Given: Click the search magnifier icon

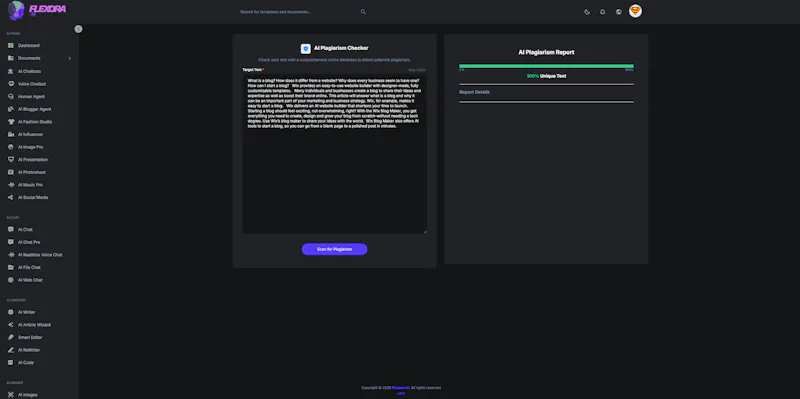Looking at the screenshot, I should pyautogui.click(x=363, y=12).
